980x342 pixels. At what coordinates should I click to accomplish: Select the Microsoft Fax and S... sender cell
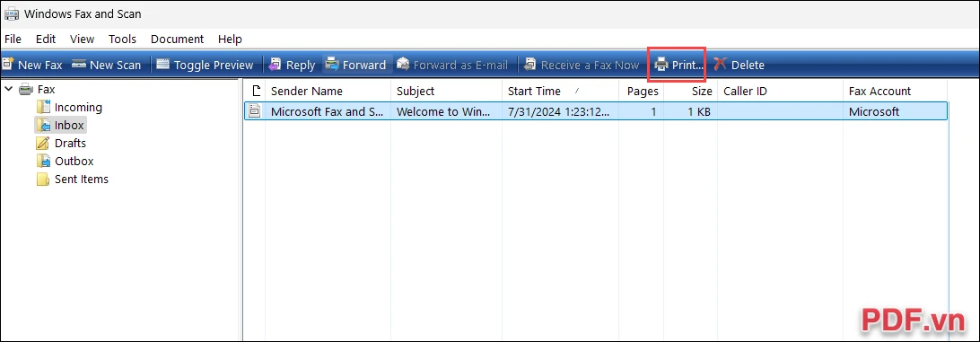tap(327, 112)
